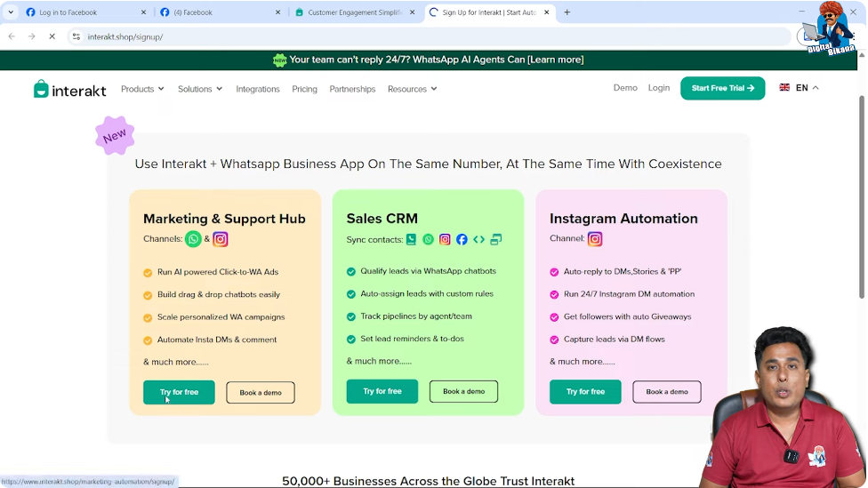
Task: Click text Auto-assign leads with custom rules
Action: (427, 294)
